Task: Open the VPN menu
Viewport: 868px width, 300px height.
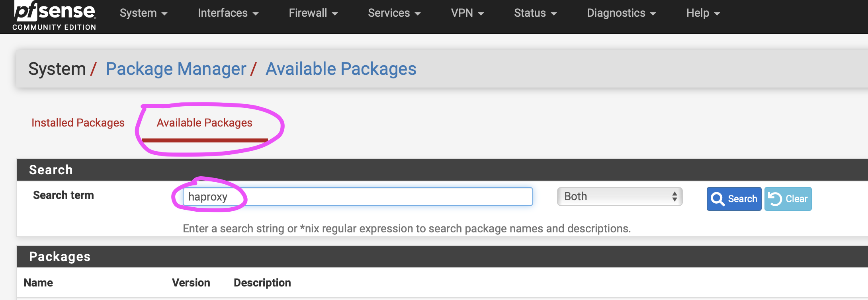Action: point(467,13)
